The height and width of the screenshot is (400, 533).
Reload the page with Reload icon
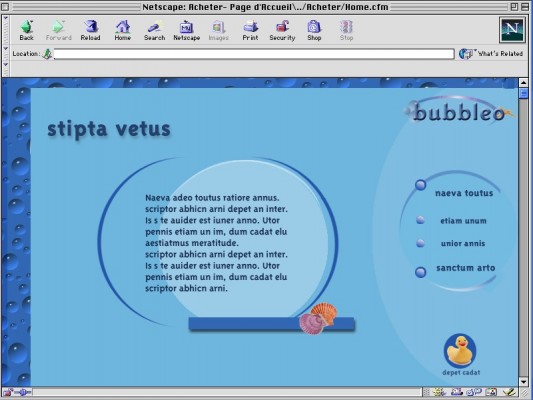tap(90, 30)
